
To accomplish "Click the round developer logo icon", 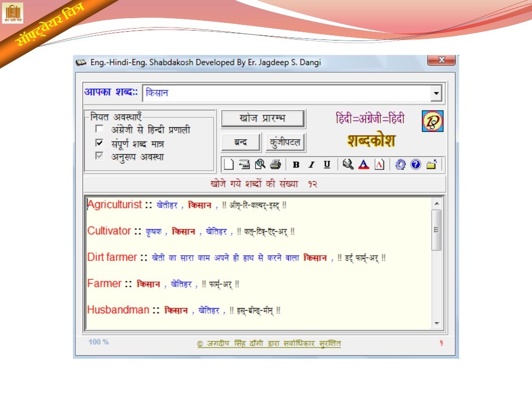I will coord(433,121).
